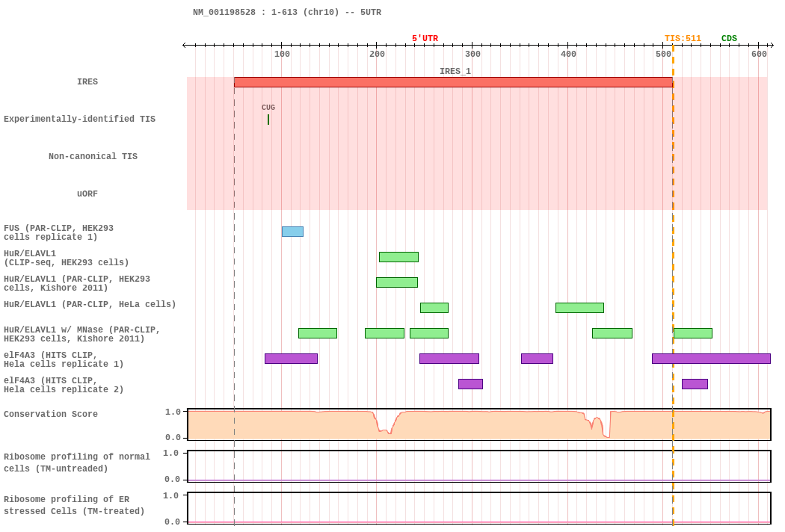Click the green CDS region label
Viewport: 785px width, 532px height.
[x=729, y=39]
